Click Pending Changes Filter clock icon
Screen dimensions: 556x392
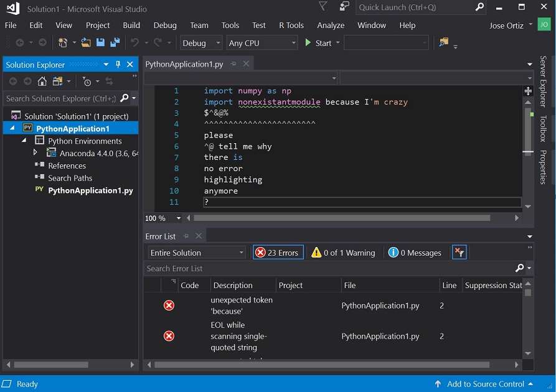click(87, 82)
